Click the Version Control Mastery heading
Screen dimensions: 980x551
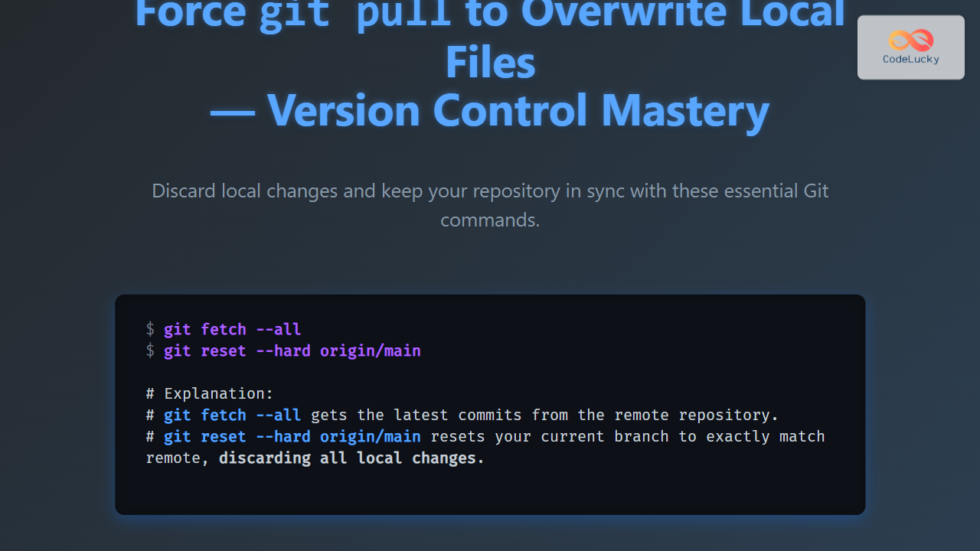click(489, 110)
